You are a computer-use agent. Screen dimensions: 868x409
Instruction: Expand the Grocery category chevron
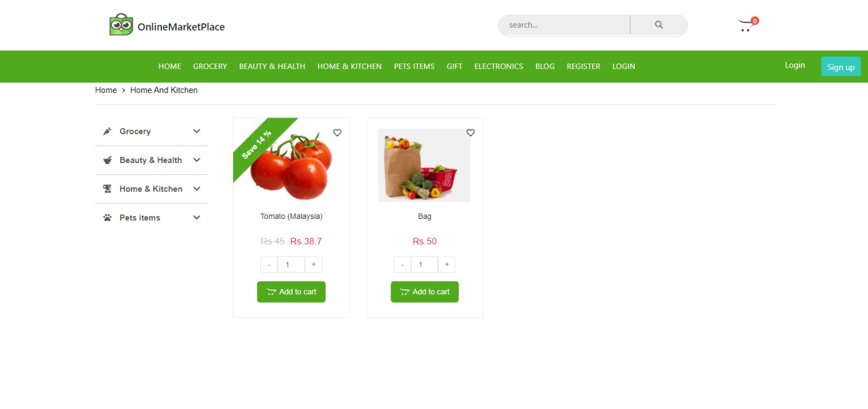(x=197, y=131)
